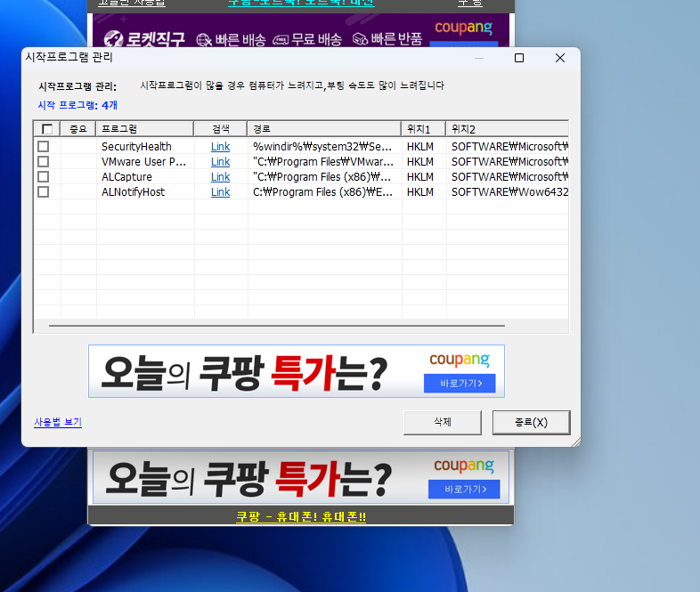Image resolution: width=700 pixels, height=592 pixels.
Task: Open the Link for VMware User P...
Action: (221, 161)
